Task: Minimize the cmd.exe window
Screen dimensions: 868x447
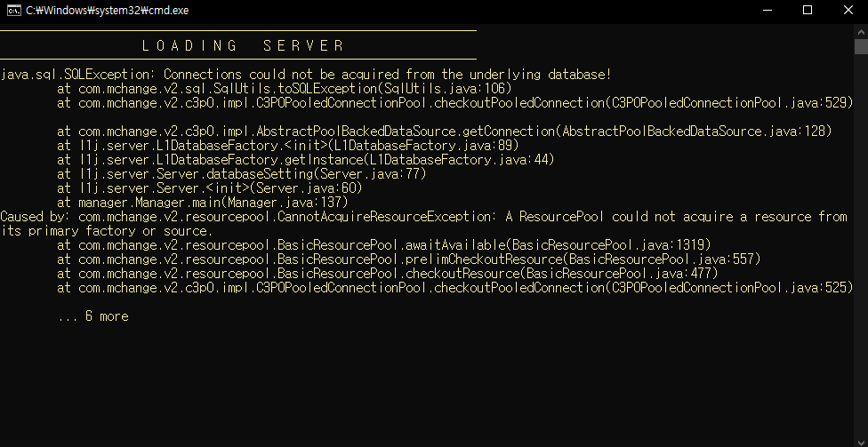Action: pos(768,10)
